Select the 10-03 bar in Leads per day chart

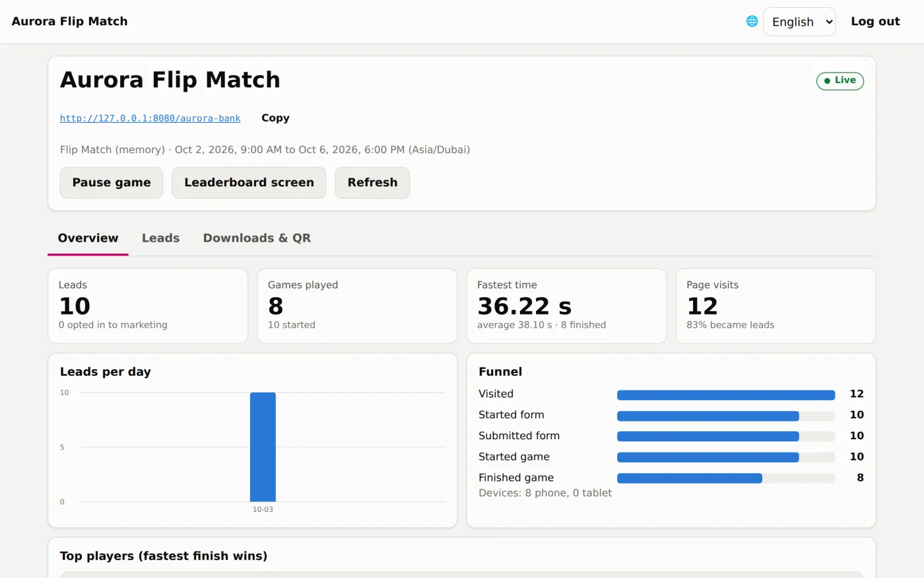click(x=263, y=447)
